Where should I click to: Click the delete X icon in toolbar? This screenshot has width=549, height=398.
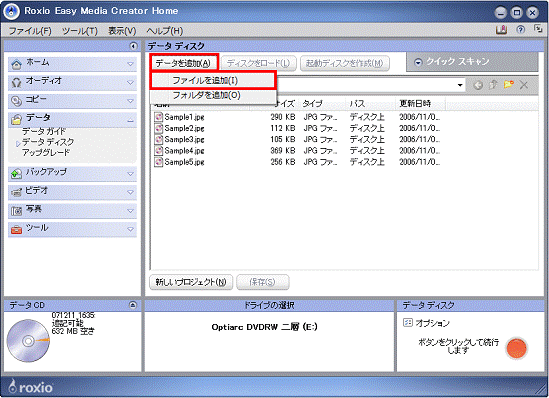(x=524, y=85)
